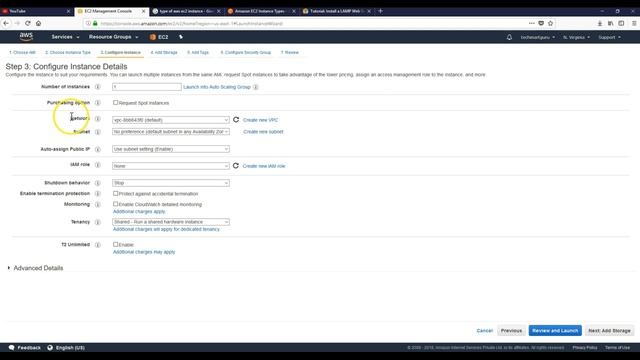
Task: Show info icon for Shutdown behavior
Action: [98, 183]
